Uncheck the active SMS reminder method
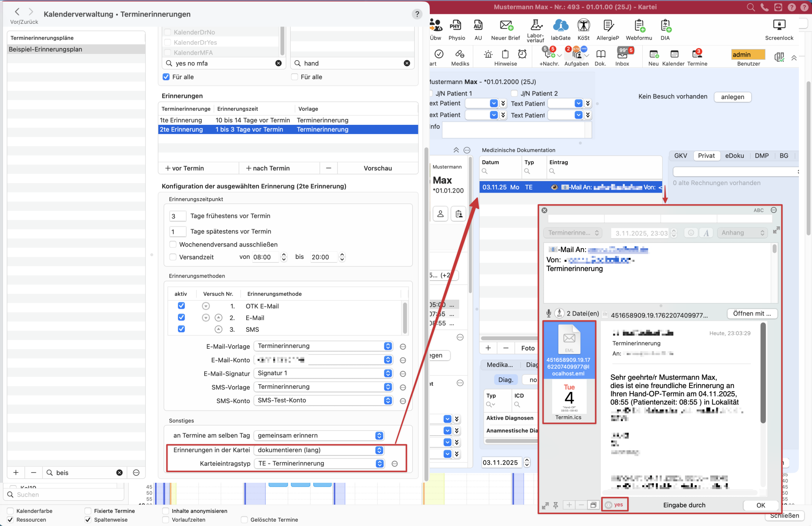Image resolution: width=812 pixels, height=526 pixels. click(181, 329)
